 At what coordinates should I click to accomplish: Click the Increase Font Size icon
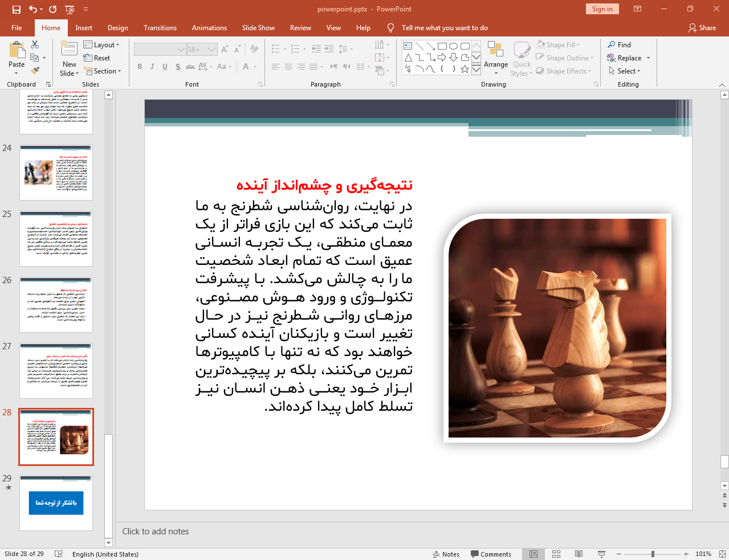[x=225, y=50]
